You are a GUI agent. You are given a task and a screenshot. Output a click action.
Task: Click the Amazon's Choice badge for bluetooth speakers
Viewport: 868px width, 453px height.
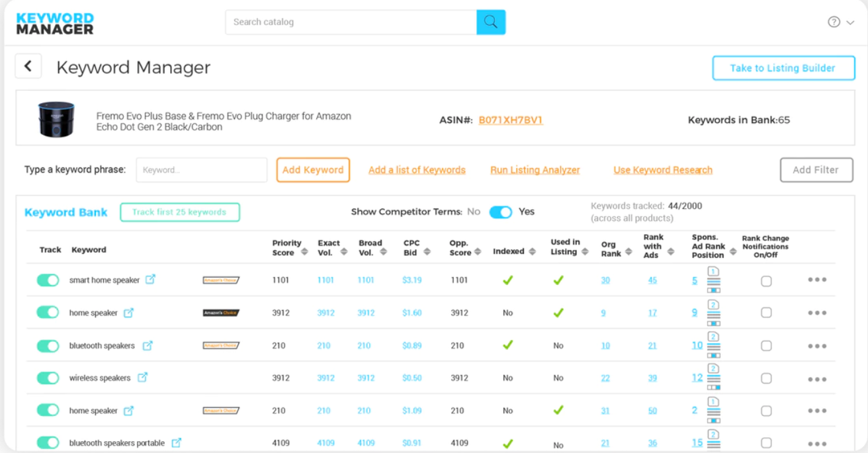pos(222,345)
